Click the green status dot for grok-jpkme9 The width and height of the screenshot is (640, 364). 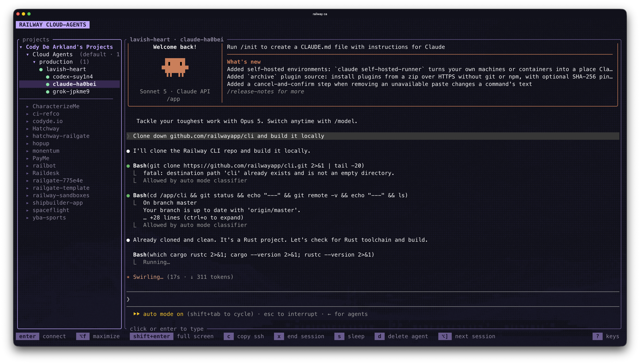[x=47, y=92]
